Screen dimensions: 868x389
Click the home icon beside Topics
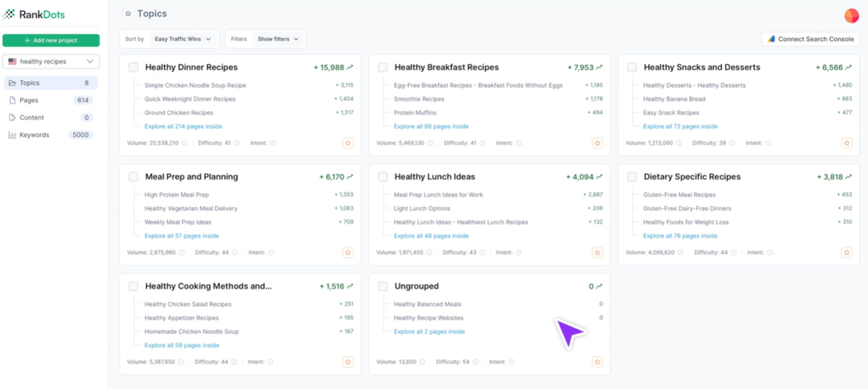128,13
